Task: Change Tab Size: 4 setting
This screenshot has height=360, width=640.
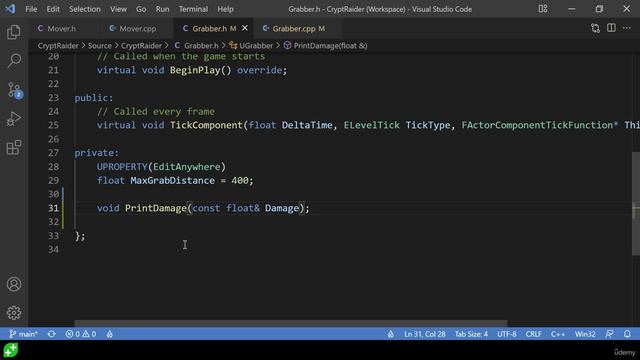Action: [x=471, y=334]
